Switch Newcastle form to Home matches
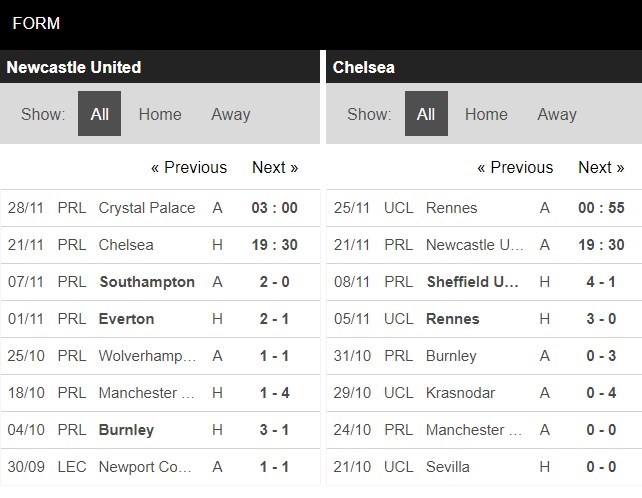Image resolution: width=642 pixels, height=498 pixels. [x=160, y=114]
